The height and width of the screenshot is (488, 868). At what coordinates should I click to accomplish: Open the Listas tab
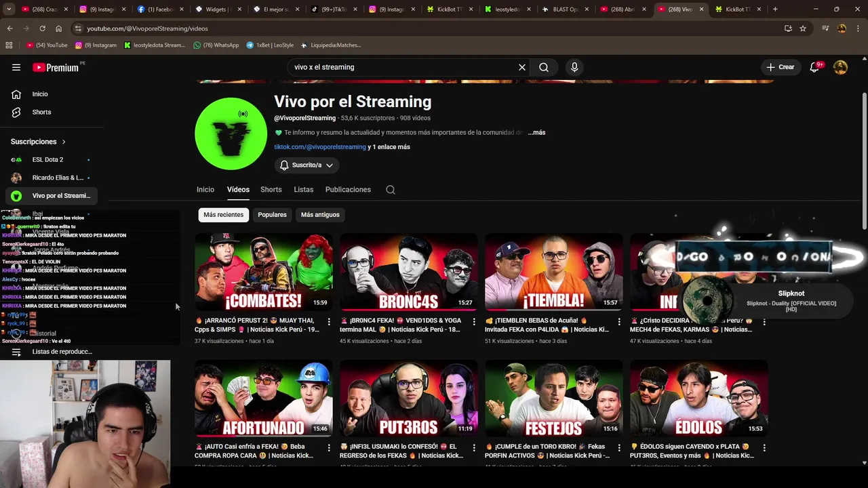[304, 190]
